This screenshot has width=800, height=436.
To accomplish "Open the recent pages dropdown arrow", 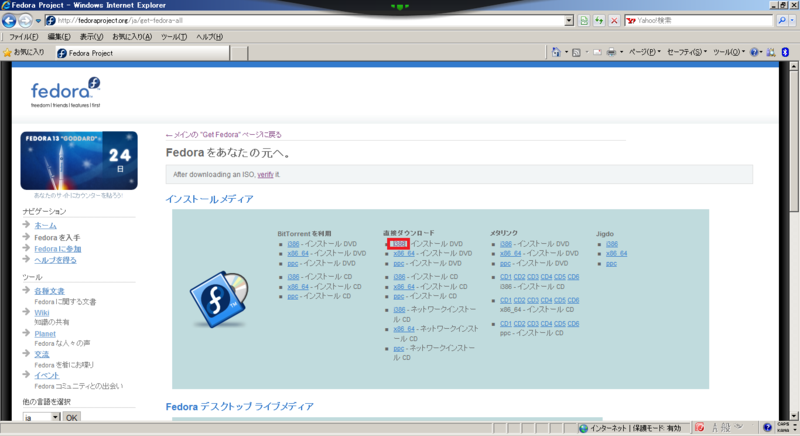I will pyautogui.click(x=38, y=21).
